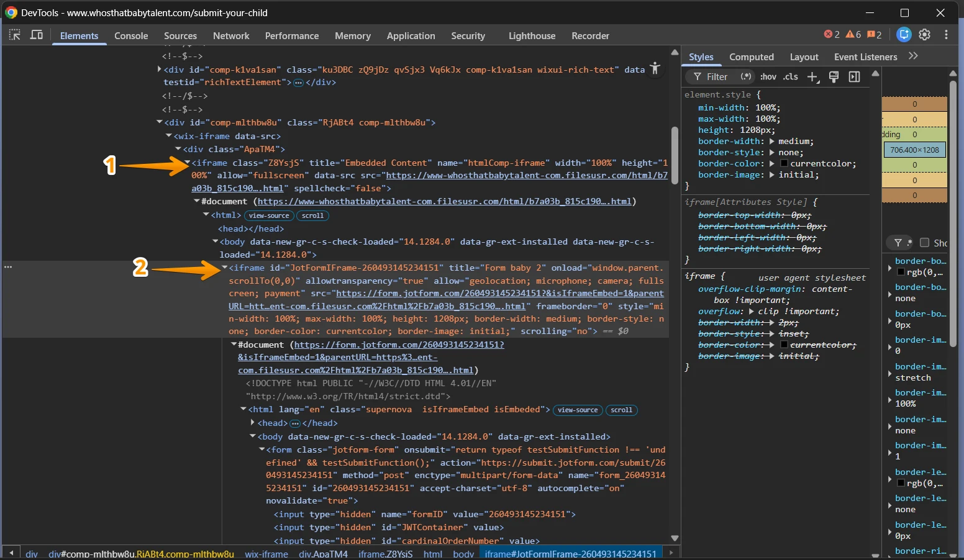
Task: Expand the head element under supernova html
Action: point(253,423)
